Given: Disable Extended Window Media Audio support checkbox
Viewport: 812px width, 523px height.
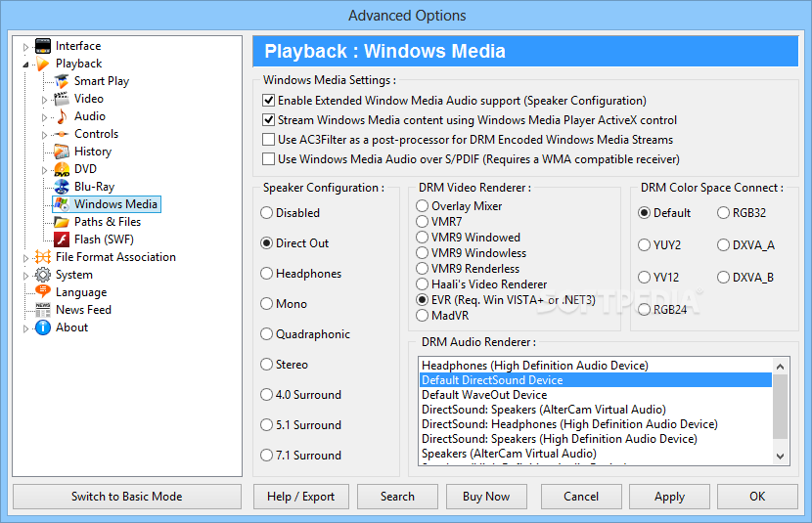Looking at the screenshot, I should tap(268, 101).
